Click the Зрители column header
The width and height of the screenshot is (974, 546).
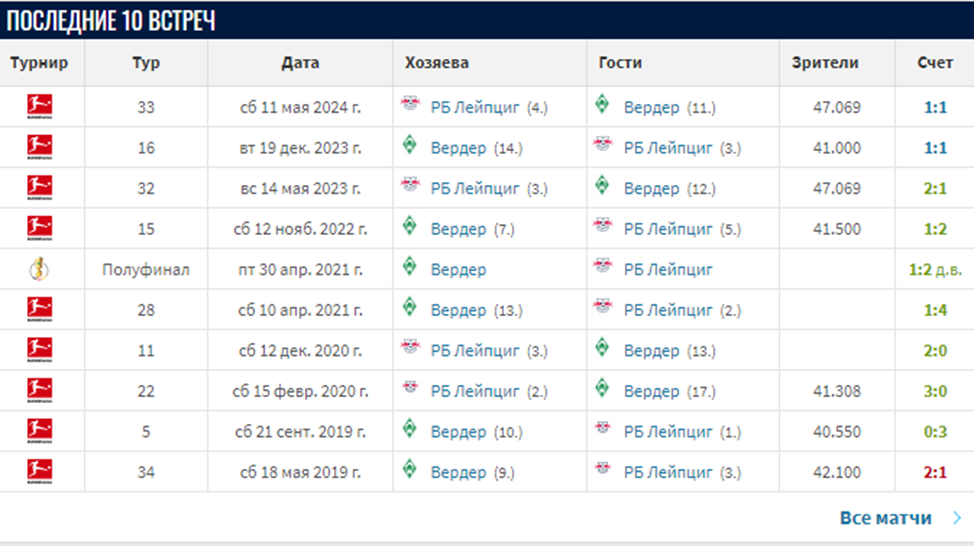(824, 62)
